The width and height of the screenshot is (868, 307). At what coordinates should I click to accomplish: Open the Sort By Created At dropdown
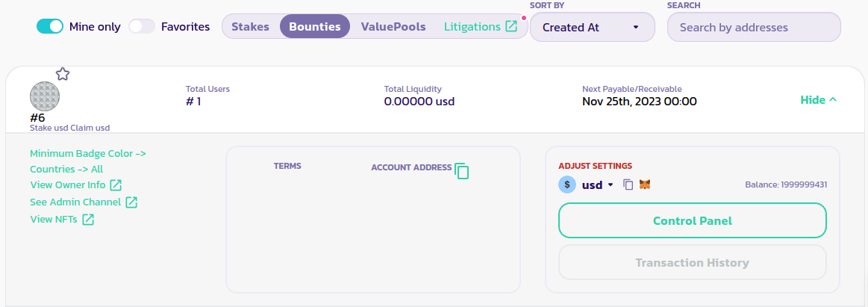(592, 27)
